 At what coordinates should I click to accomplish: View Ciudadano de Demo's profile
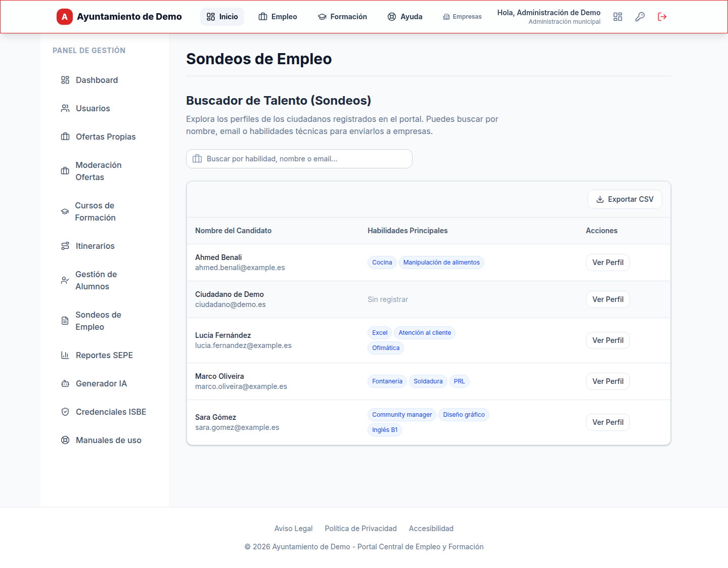608,299
